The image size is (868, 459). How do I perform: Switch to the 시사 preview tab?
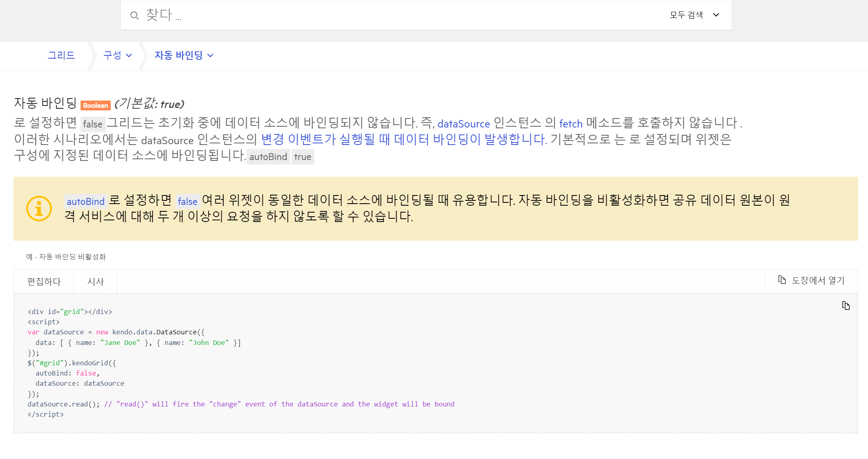pyautogui.click(x=96, y=281)
